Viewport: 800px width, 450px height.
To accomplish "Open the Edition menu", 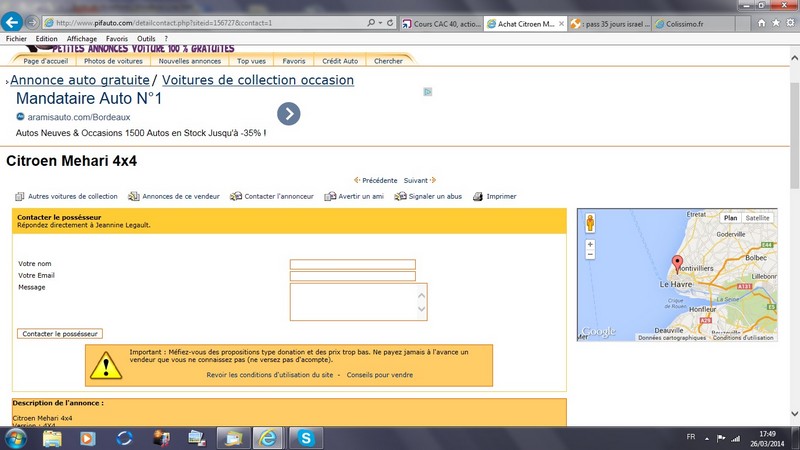I will pyautogui.click(x=46, y=39).
